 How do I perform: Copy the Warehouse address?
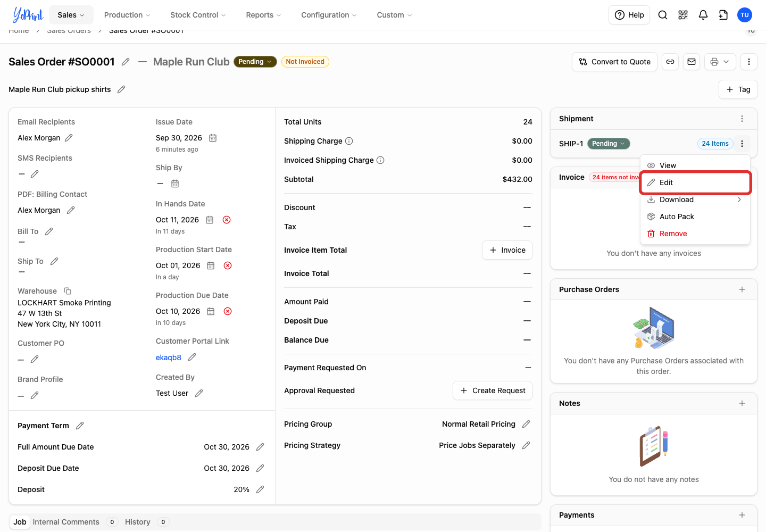point(68,291)
